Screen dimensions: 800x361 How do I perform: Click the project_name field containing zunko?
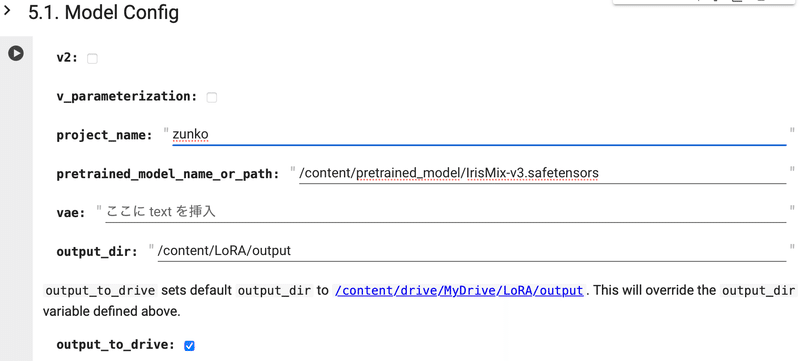[479, 135]
